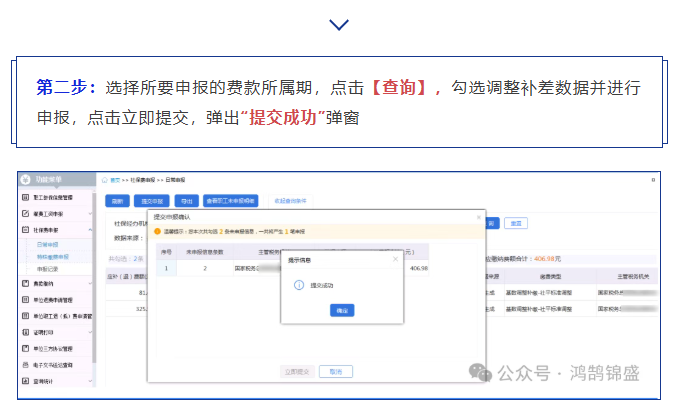Click the 查看职工未申报明细 button
This screenshot has width=680, height=410.
[x=231, y=200]
